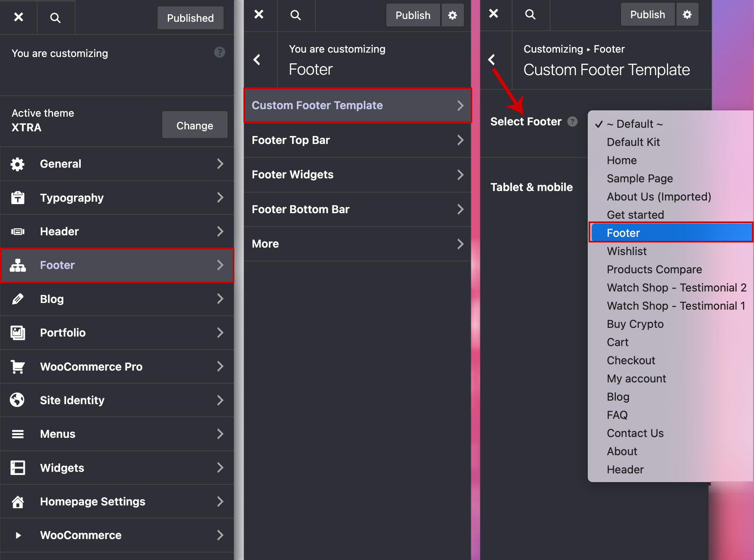The width and height of the screenshot is (754, 560).
Task: Click the gear icon next to middle Publish
Action: tap(452, 15)
